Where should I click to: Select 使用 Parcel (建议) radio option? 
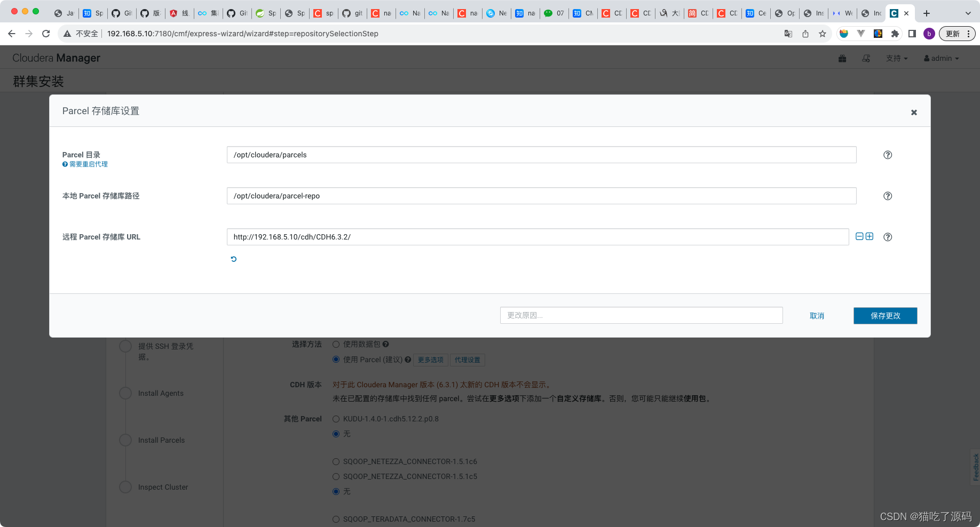[x=336, y=360]
